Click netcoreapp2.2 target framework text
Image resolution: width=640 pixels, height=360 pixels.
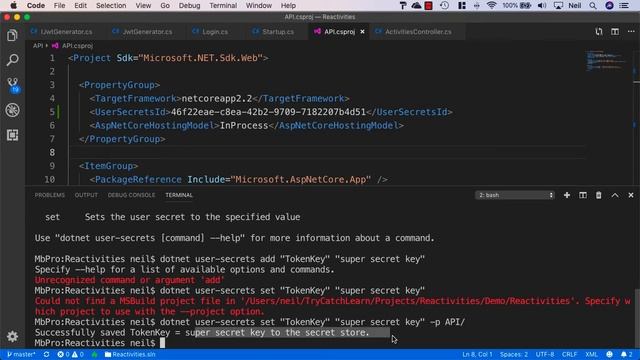coord(217,98)
